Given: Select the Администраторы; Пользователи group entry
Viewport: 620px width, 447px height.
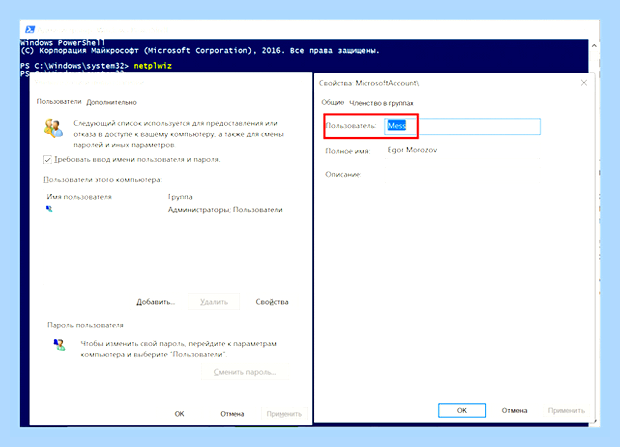Looking at the screenshot, I should coord(225,210).
